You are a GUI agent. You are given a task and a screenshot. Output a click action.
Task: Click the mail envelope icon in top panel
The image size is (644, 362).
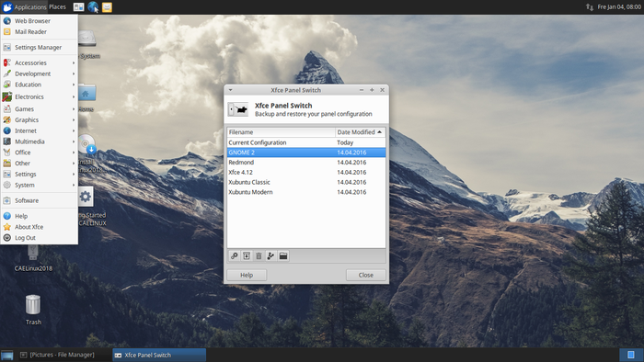(107, 7)
